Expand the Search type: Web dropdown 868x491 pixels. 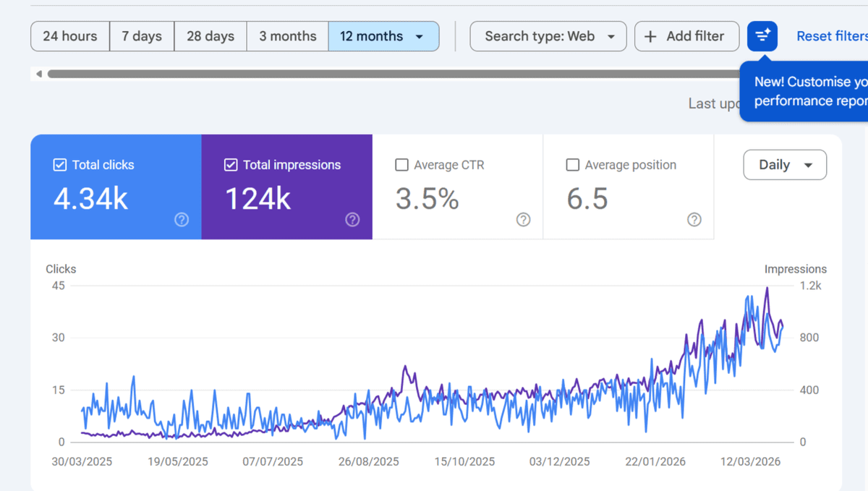coord(548,36)
